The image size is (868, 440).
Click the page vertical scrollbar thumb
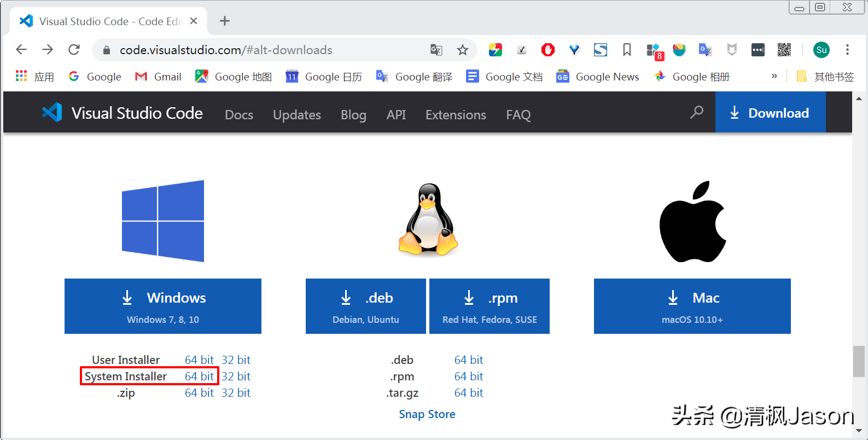coord(859,361)
